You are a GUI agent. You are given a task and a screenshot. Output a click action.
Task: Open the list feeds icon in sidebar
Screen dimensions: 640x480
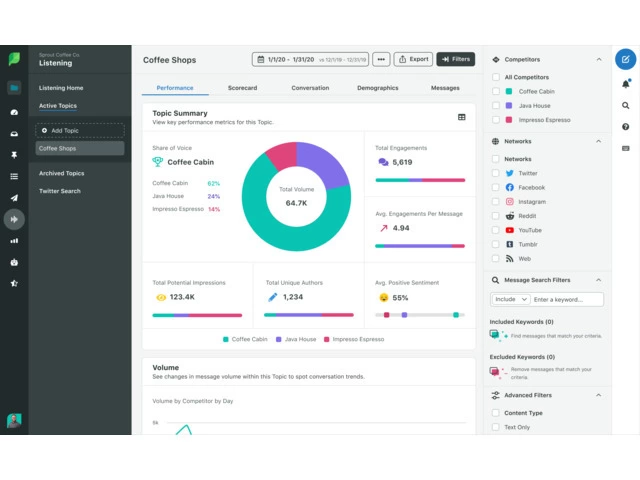(x=14, y=176)
